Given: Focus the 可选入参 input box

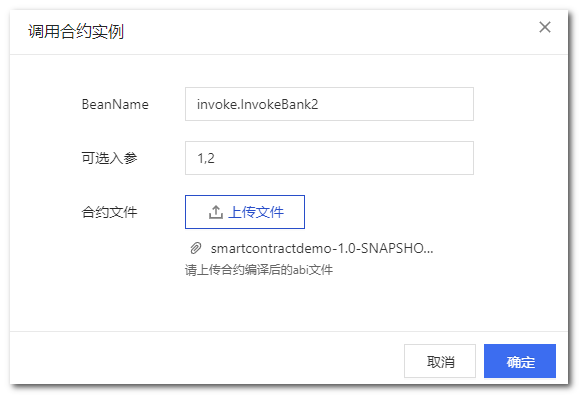Looking at the screenshot, I should click(x=329, y=158).
